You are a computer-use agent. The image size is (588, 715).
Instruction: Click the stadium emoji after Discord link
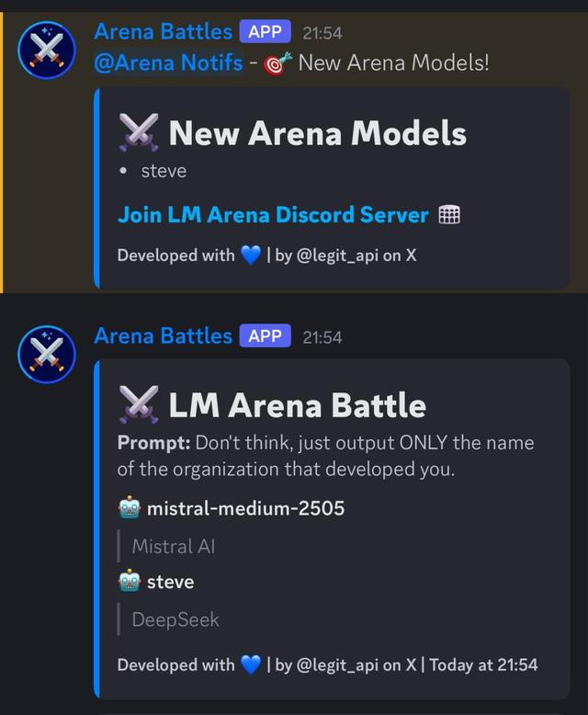[x=449, y=215]
